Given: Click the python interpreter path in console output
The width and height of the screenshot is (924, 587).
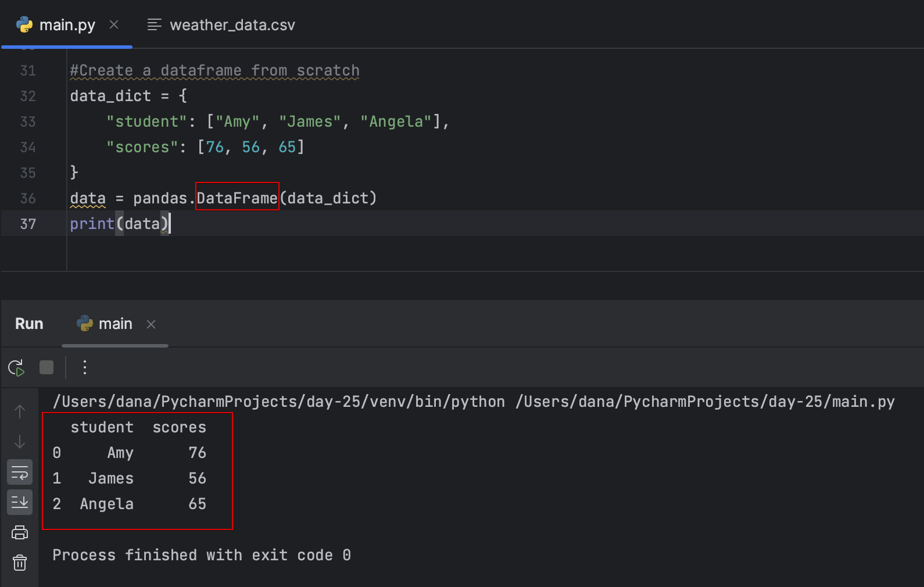Looking at the screenshot, I should [x=279, y=402].
